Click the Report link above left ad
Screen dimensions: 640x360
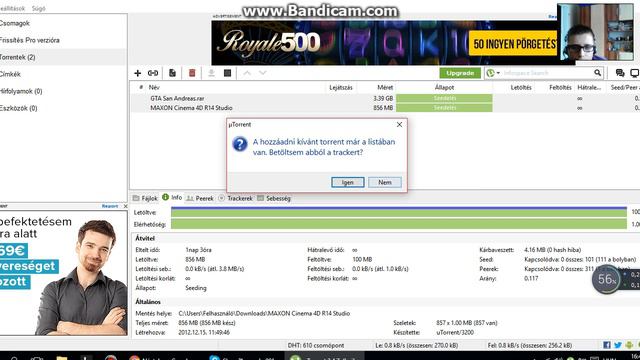(x=110, y=206)
